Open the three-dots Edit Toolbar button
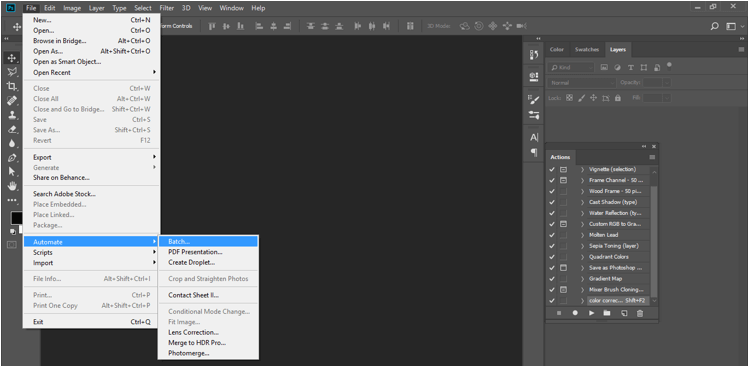Viewport: 749px width, 368px height. [x=12, y=200]
